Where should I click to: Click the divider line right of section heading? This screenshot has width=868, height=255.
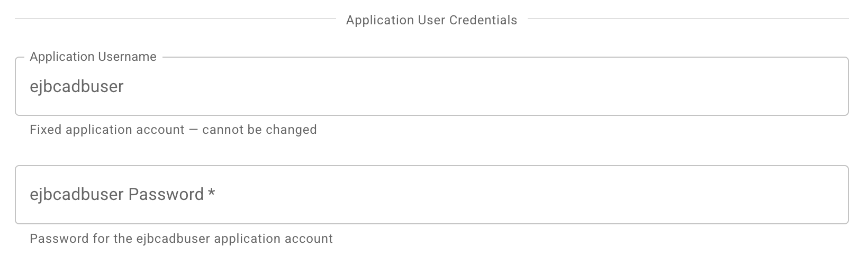click(x=688, y=19)
